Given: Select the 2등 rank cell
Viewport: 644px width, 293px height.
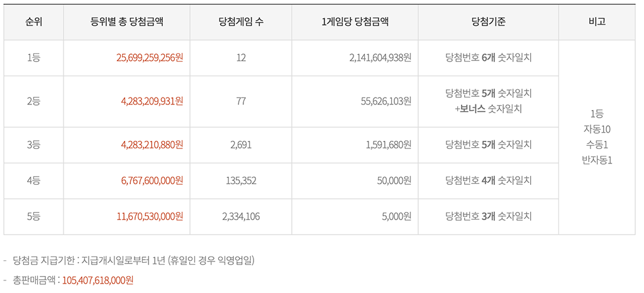Looking at the screenshot, I should (33, 101).
